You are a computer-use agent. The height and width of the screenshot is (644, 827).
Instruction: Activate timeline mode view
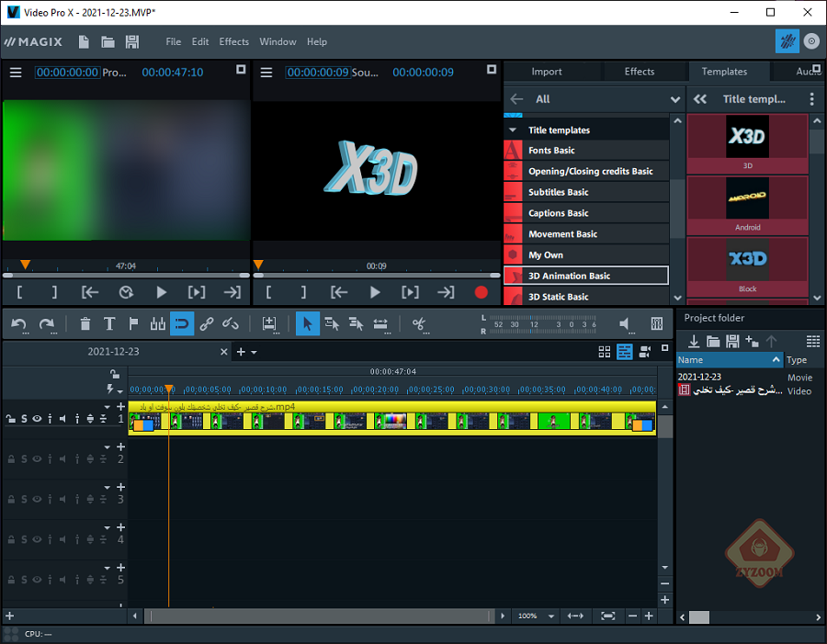coord(625,352)
